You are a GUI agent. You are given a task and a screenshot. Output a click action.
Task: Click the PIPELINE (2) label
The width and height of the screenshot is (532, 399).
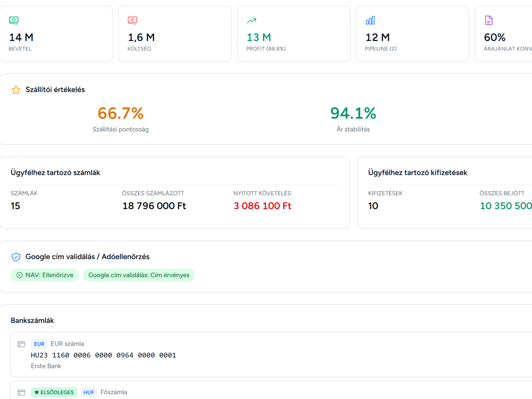(381, 49)
